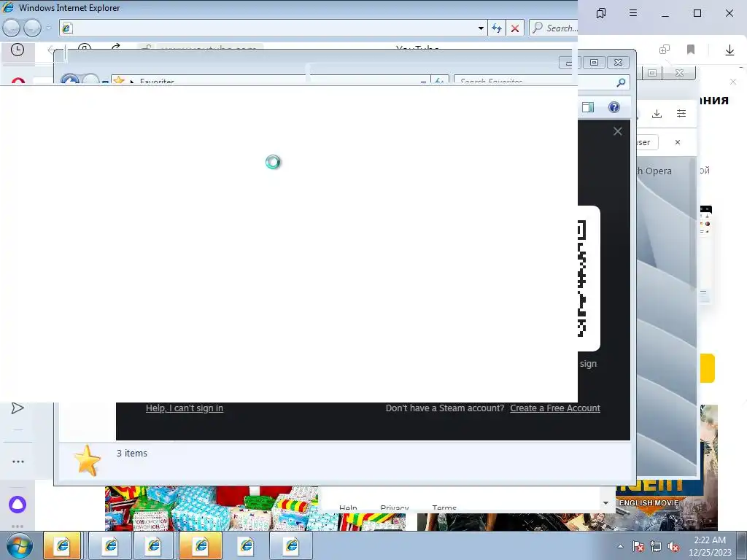Maximize the Favorites window
The image size is (747, 560).
tap(594, 63)
